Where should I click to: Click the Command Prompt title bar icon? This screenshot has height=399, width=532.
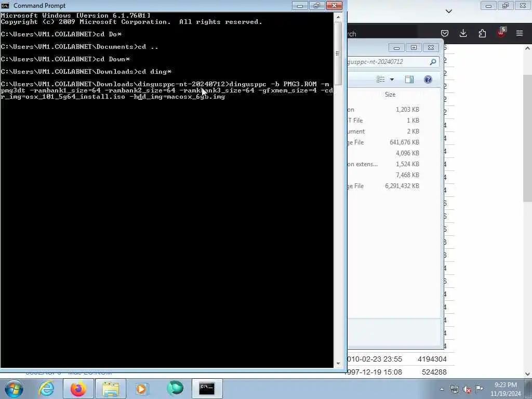click(5, 5)
